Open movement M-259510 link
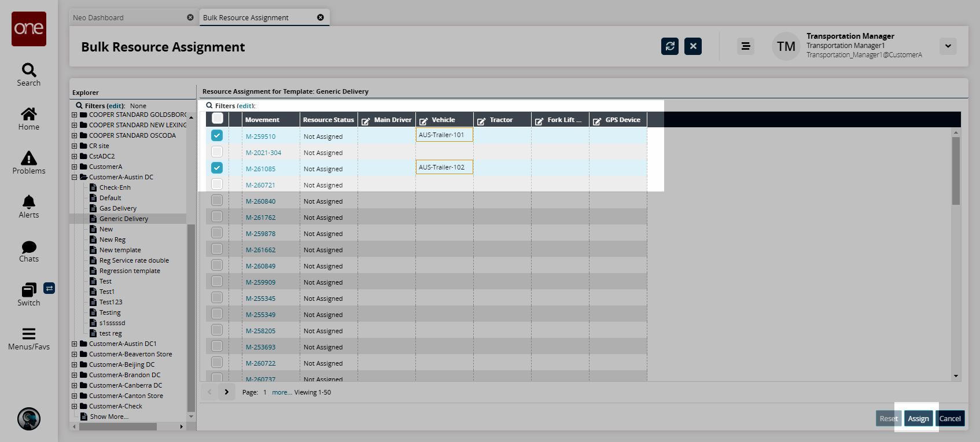 [x=260, y=137]
